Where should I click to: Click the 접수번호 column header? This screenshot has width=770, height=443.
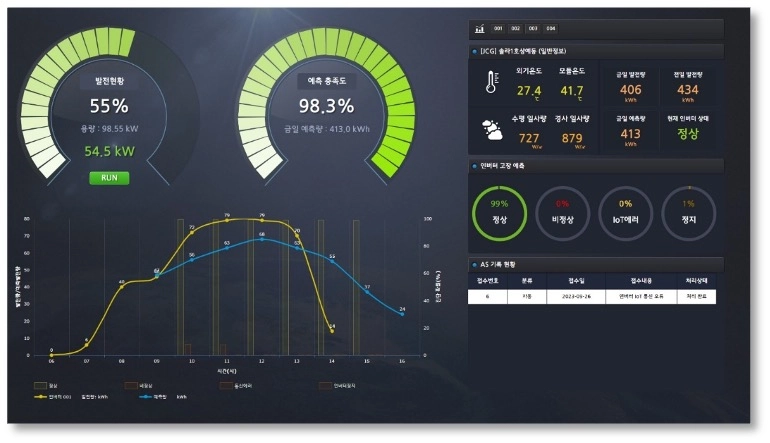(x=487, y=281)
